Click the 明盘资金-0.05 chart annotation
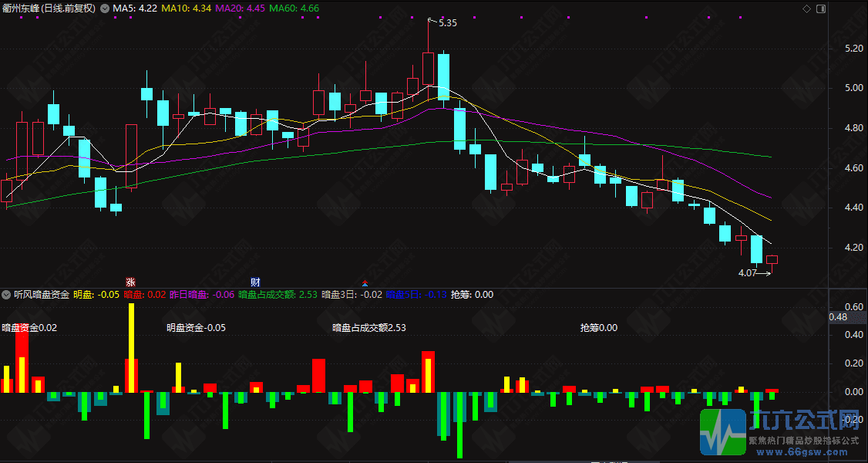 [x=196, y=327]
